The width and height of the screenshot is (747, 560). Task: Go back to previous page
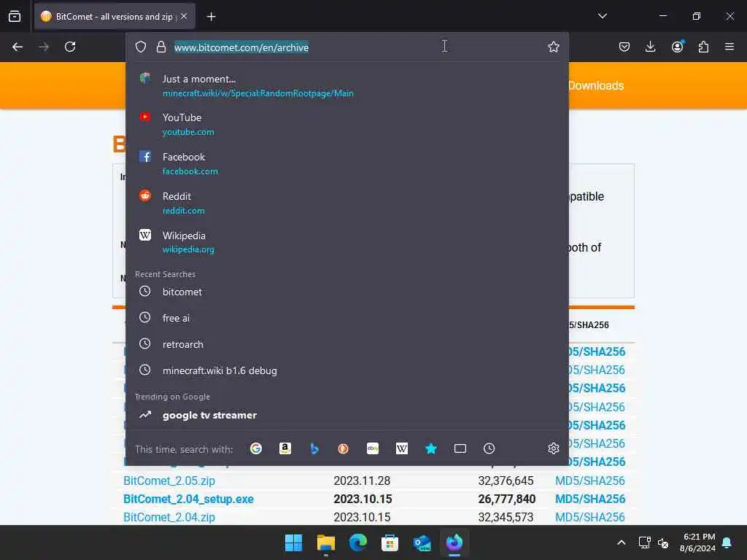coord(18,47)
